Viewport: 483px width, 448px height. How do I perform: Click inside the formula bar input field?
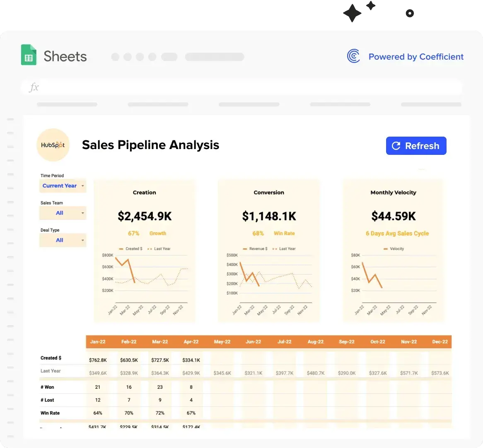(207, 87)
